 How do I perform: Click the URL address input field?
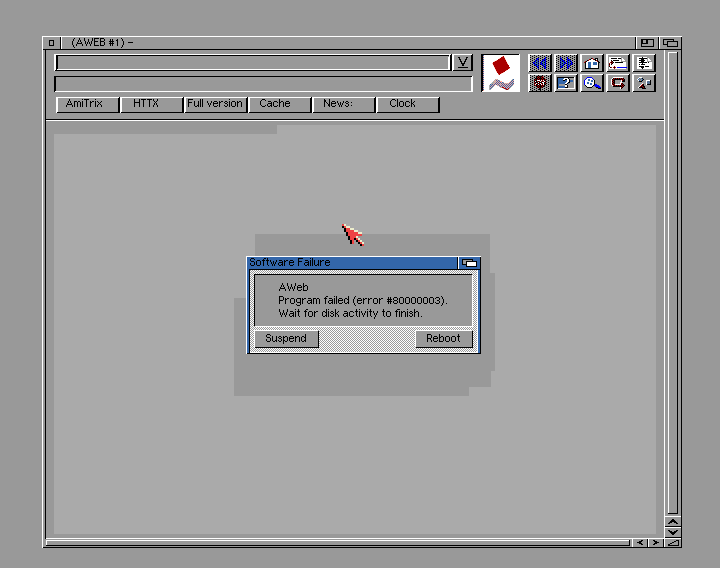coord(252,62)
